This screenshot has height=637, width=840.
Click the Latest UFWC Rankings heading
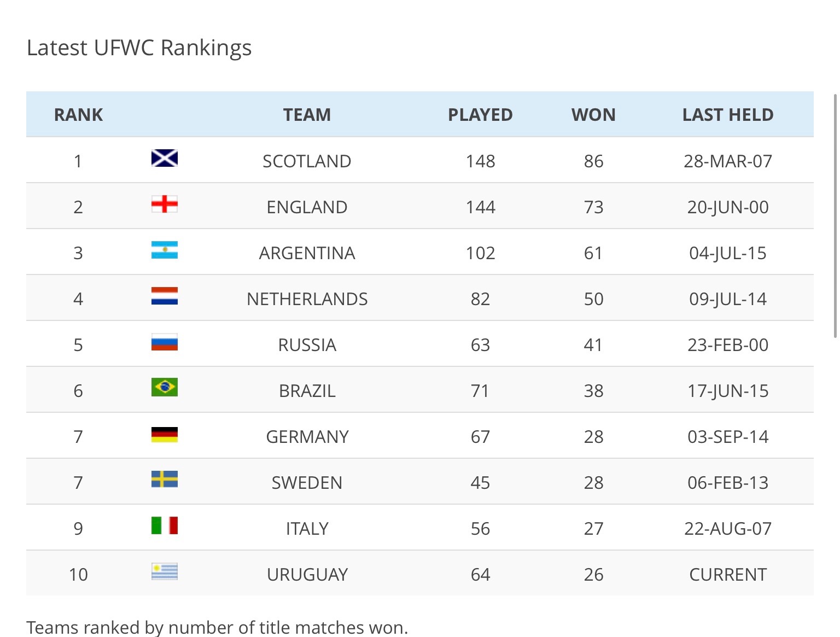[x=138, y=48]
